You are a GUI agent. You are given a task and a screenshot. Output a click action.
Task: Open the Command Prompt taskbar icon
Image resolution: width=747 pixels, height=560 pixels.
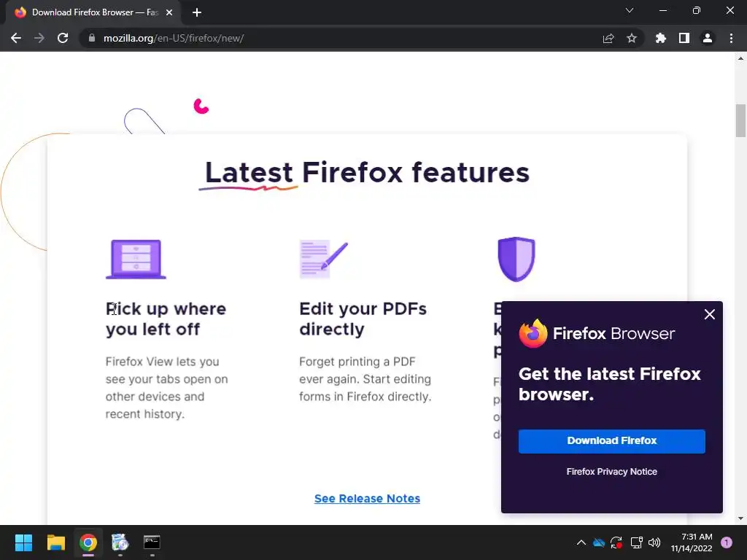[152, 542]
